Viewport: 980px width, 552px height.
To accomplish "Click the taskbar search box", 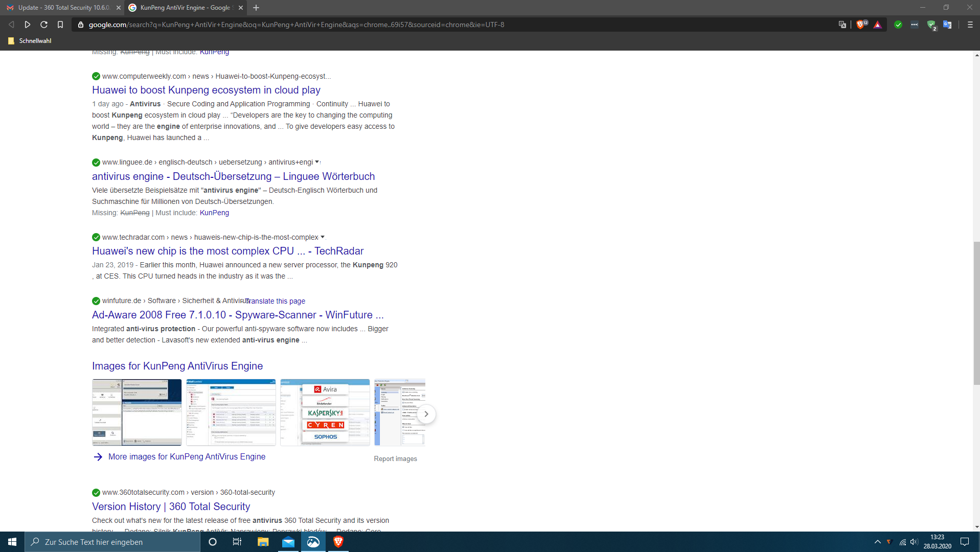I will (x=112, y=542).
